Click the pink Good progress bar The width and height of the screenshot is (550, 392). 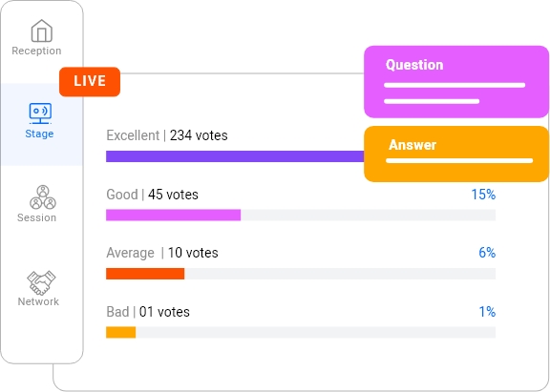tap(173, 215)
